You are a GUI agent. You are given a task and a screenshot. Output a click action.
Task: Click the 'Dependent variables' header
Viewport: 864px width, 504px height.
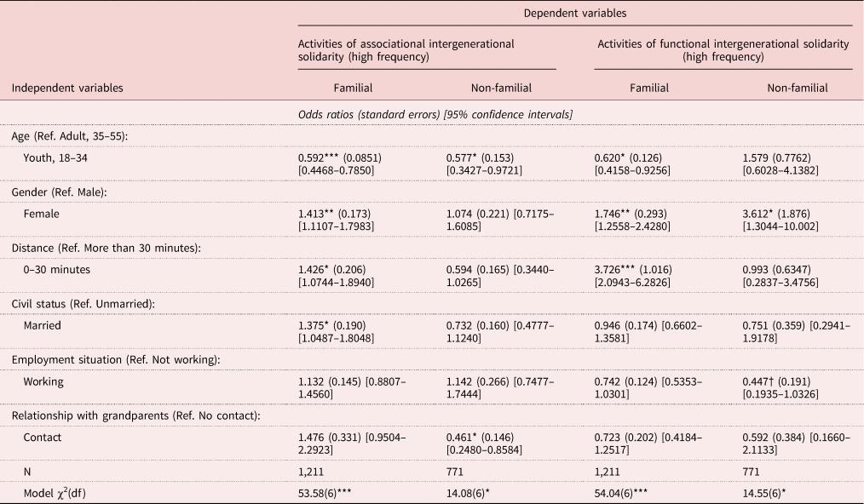click(574, 14)
